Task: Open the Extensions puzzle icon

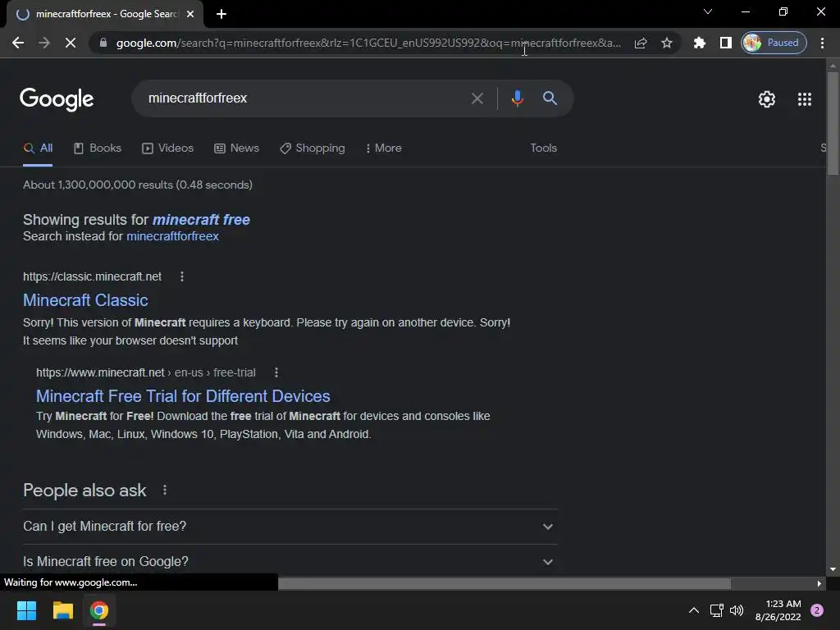Action: coord(699,43)
